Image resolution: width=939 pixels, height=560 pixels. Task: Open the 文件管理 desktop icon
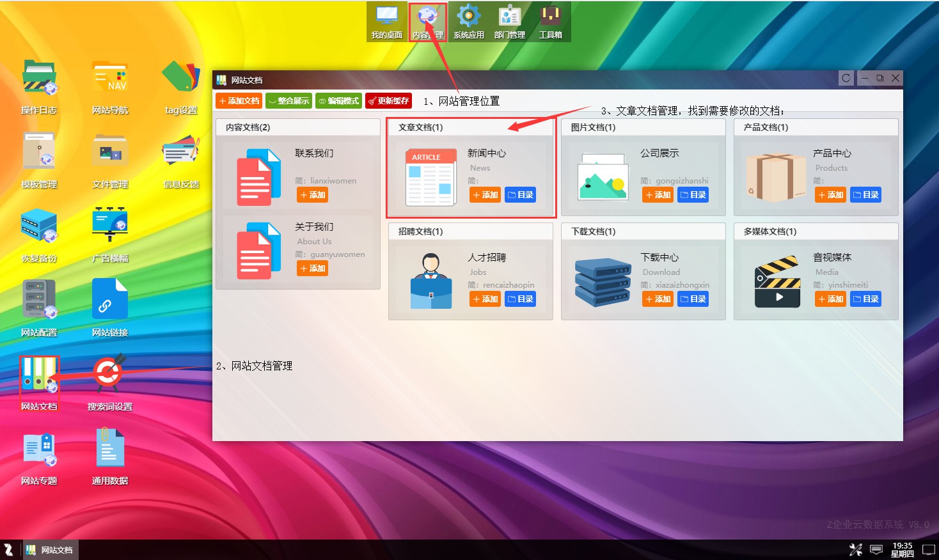[110, 161]
